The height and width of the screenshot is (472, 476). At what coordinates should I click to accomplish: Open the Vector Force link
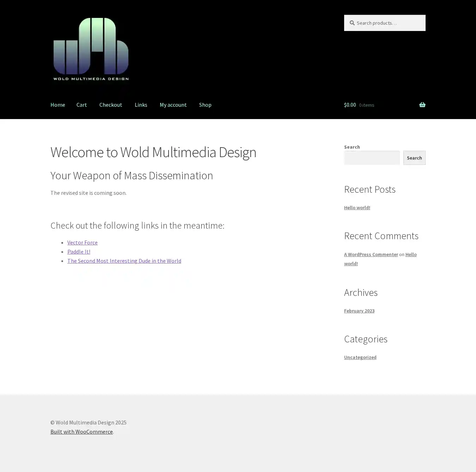83,242
